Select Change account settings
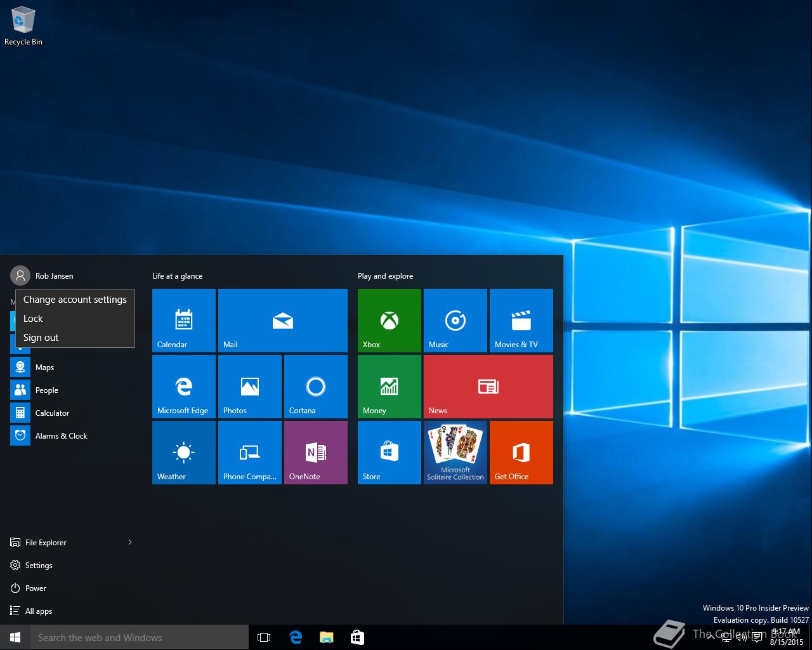This screenshot has width=812, height=650. pos(75,300)
